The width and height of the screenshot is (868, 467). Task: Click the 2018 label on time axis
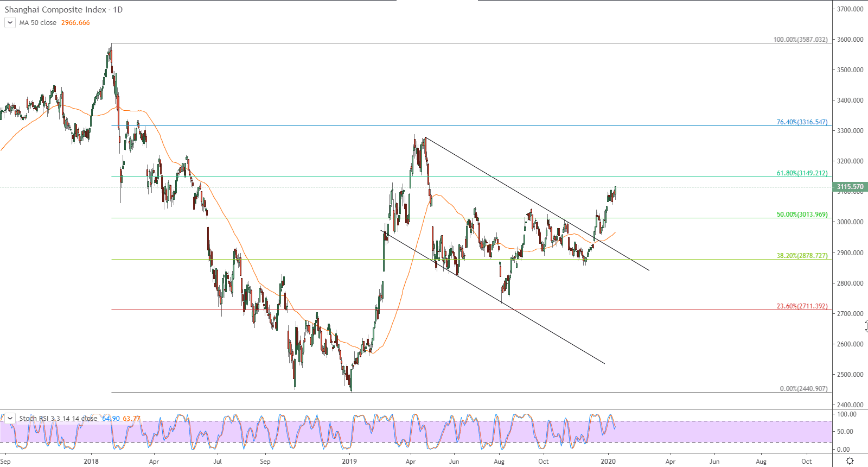pos(91,462)
